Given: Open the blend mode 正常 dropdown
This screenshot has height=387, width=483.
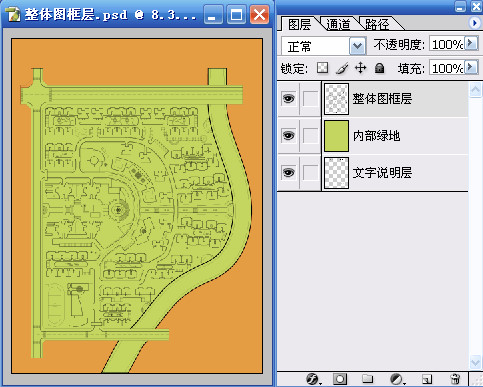Looking at the screenshot, I should [x=357, y=46].
